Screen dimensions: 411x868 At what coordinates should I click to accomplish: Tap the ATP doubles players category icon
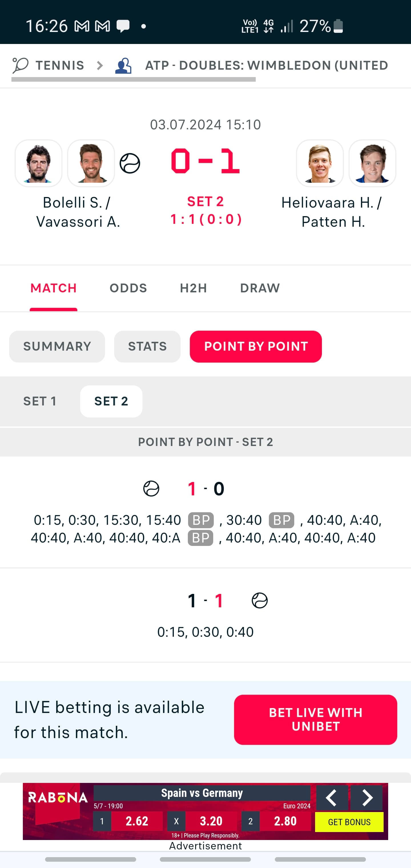tap(123, 65)
